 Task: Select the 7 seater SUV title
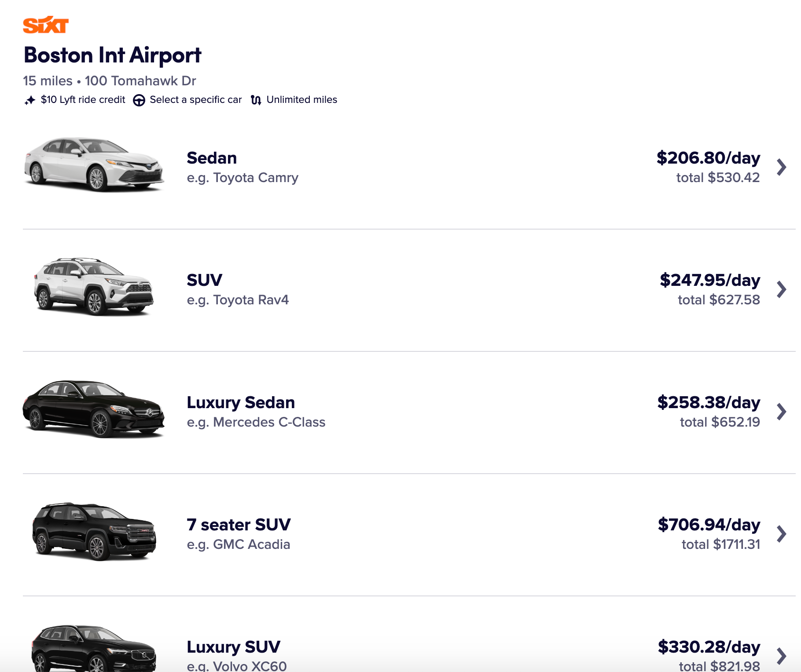[x=239, y=525]
